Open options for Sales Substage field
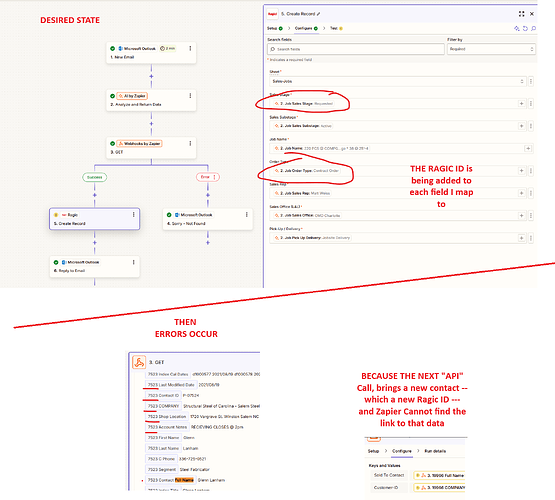Image resolution: width=555 pixels, height=500 pixels. pos(531,126)
